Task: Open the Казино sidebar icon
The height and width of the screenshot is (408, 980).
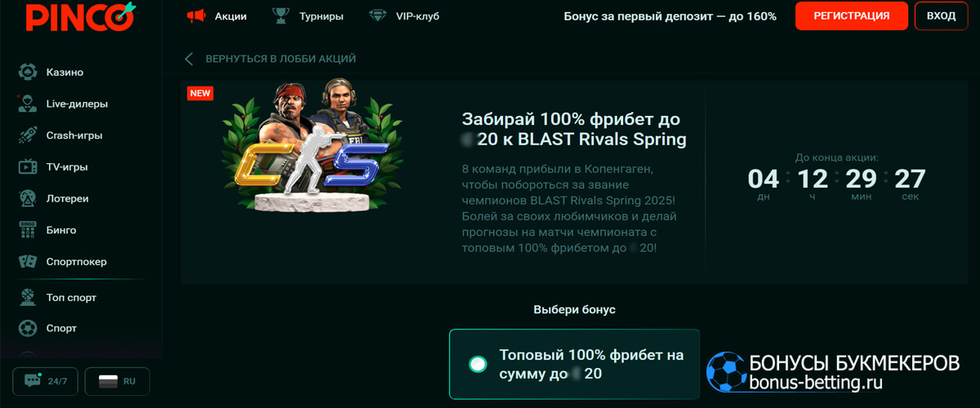Action: click(28, 72)
